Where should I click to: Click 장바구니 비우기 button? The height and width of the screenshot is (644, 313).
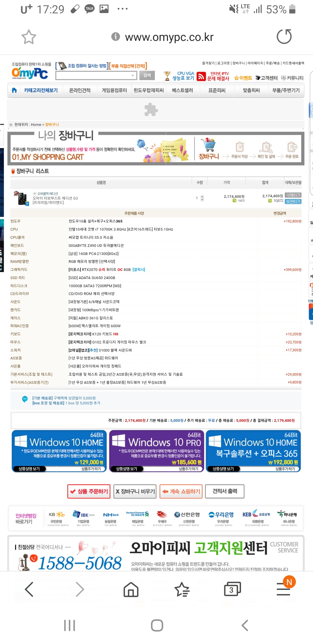click(135, 491)
